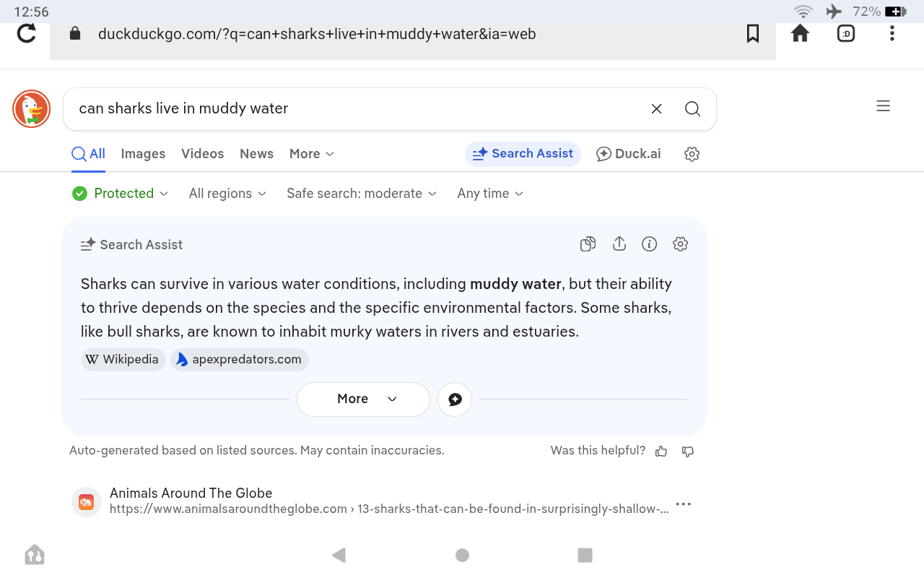Viewport: 924px width, 578px height.
Task: Open Safe search: moderate dropdown
Action: (362, 194)
